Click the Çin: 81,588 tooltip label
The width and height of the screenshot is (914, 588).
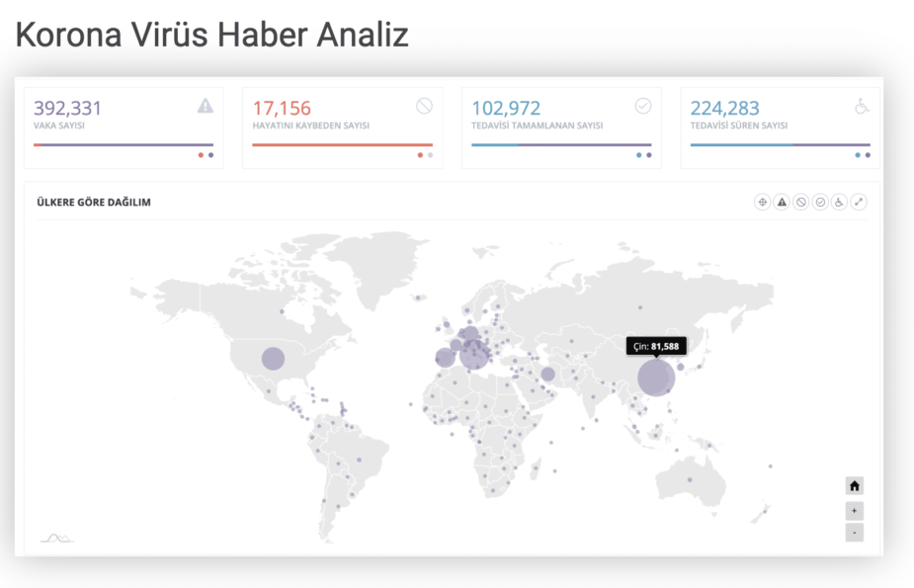click(x=656, y=346)
